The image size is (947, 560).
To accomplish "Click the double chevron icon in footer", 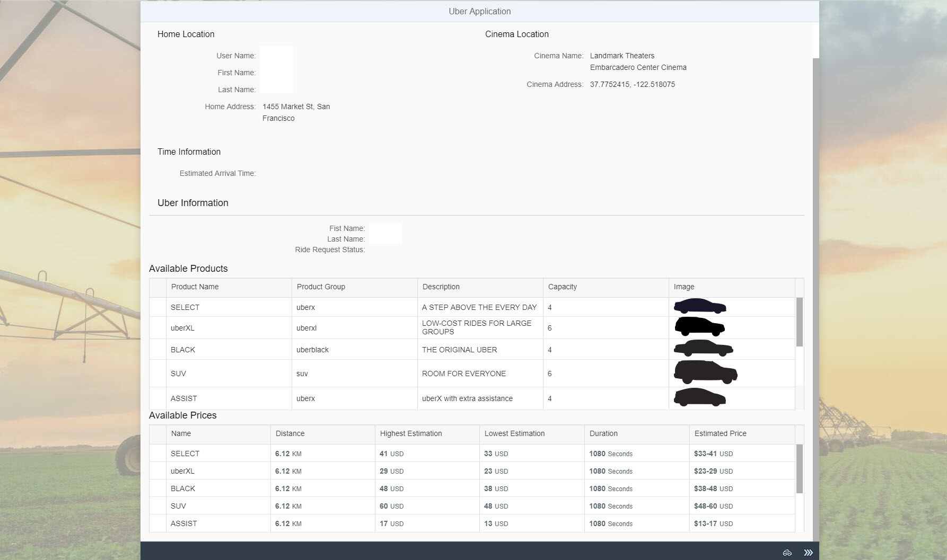I will pyautogui.click(x=808, y=553).
